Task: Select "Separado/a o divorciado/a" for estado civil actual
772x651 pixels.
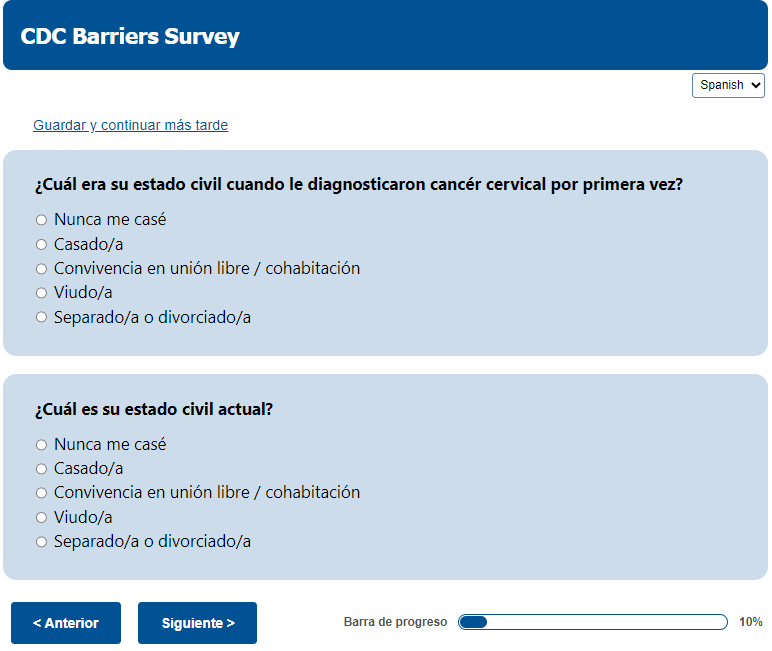Action: [42, 542]
